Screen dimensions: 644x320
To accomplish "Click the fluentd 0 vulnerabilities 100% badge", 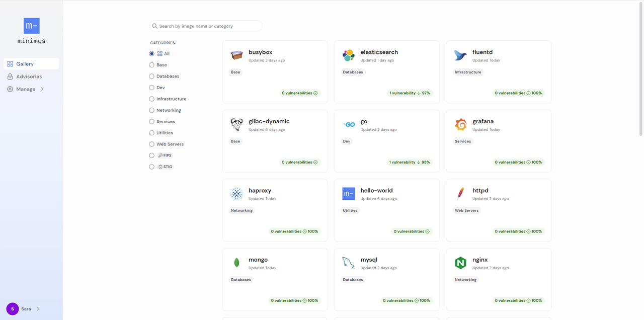I will click(x=518, y=93).
